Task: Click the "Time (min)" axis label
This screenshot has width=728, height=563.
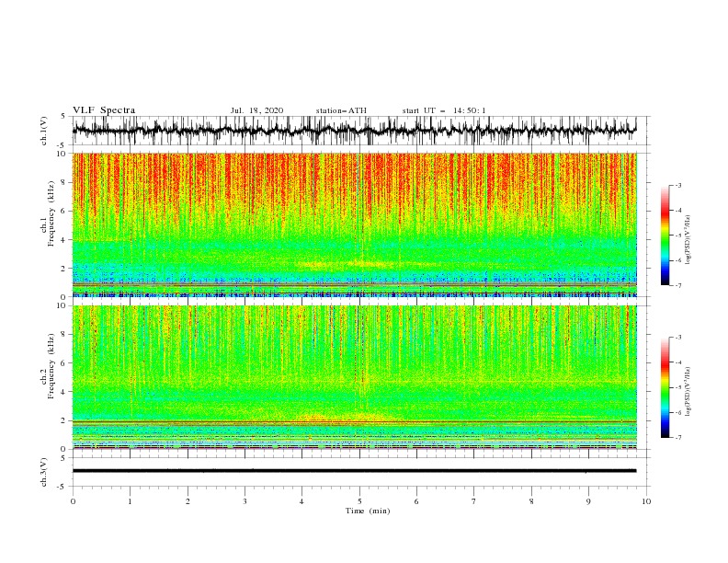Action: [x=368, y=511]
